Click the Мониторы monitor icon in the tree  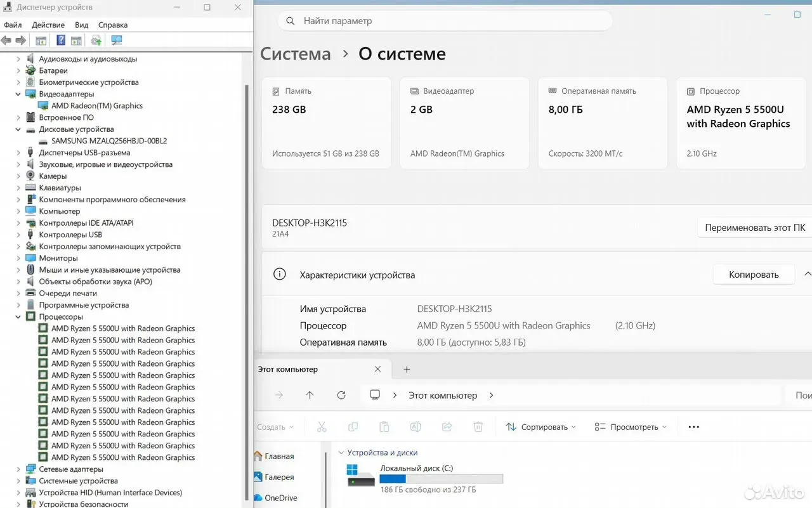click(x=30, y=258)
